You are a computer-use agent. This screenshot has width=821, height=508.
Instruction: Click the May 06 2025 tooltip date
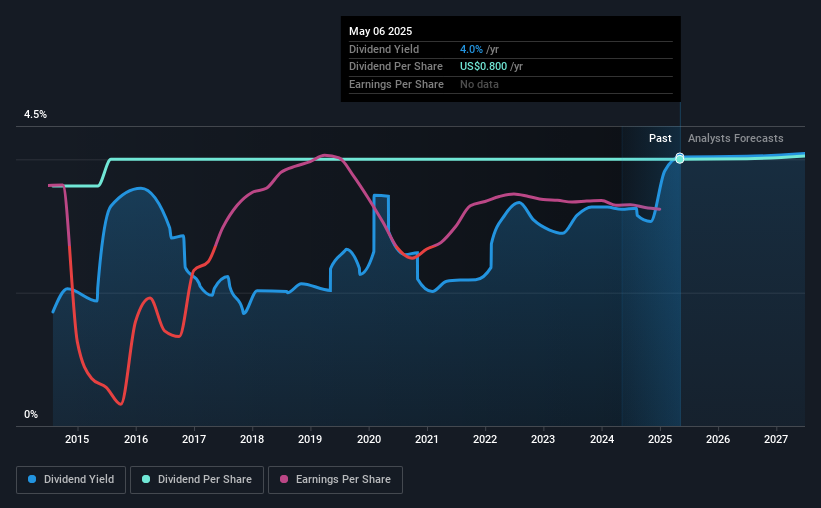(381, 31)
